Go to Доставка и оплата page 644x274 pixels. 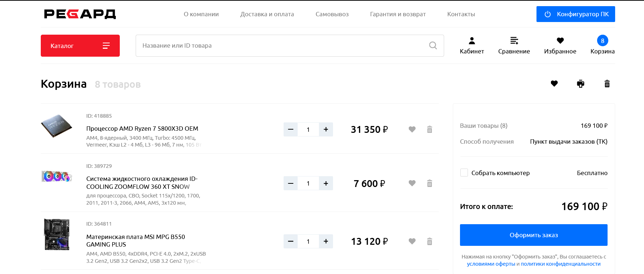(x=267, y=14)
